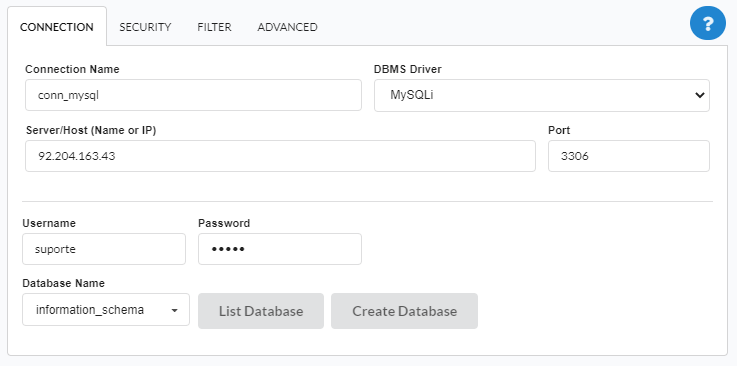
Task: Open the FILTER tab
Action: (x=214, y=27)
